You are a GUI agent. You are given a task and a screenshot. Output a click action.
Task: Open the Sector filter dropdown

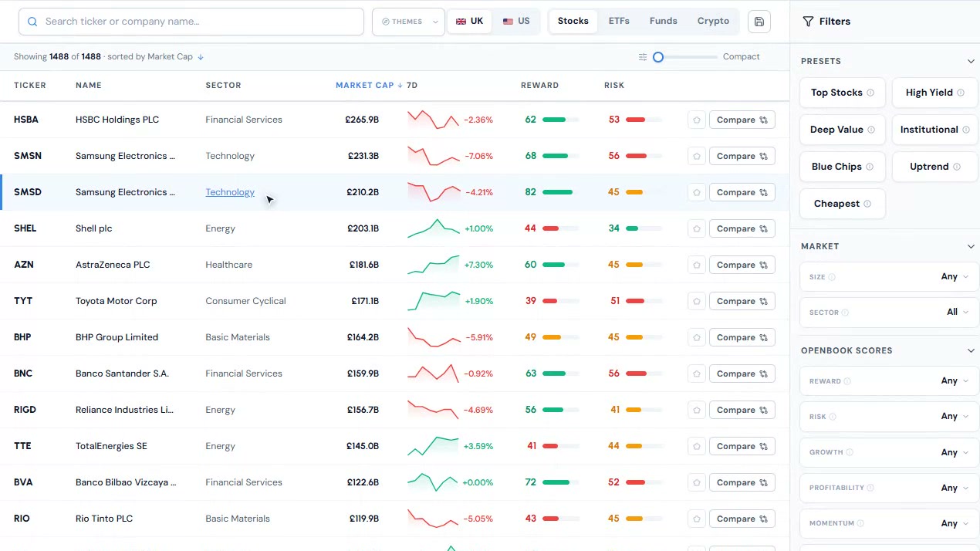[x=889, y=313]
